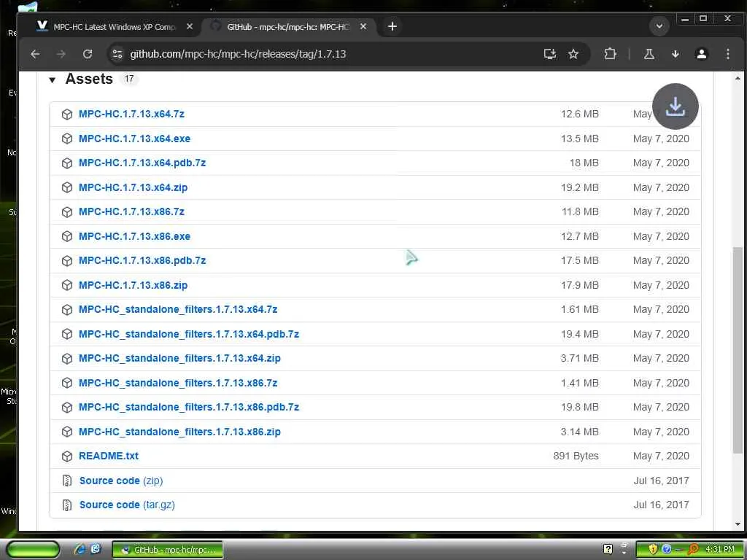The height and width of the screenshot is (560, 747).
Task: Select the GitHub mpc-hc/mpc-hc tab
Action: click(288, 27)
